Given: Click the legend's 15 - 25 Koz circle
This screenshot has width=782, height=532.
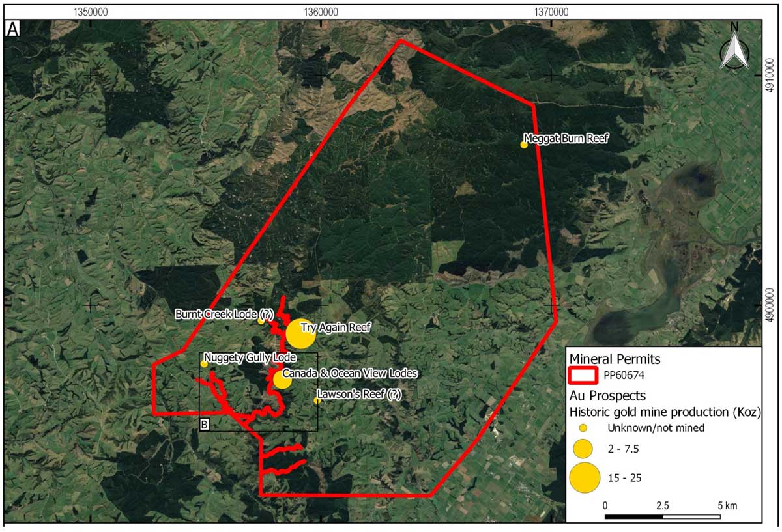Looking at the screenshot, I should pos(585,478).
